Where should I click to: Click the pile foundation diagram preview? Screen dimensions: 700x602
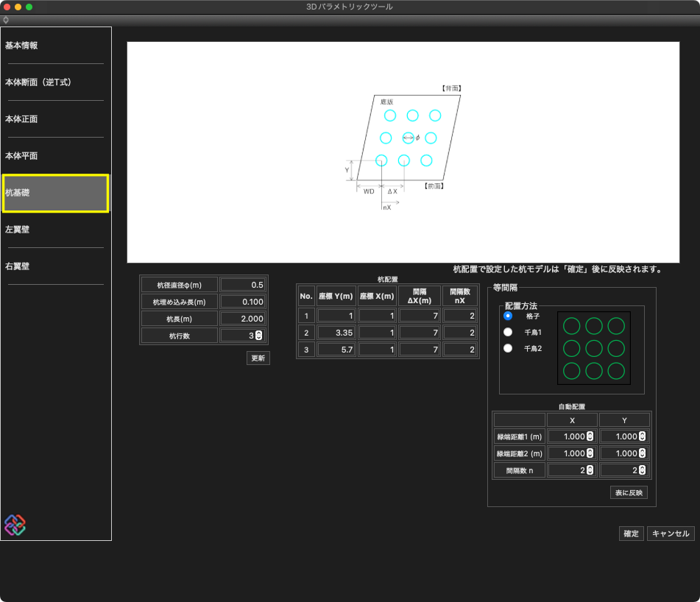pos(411,152)
